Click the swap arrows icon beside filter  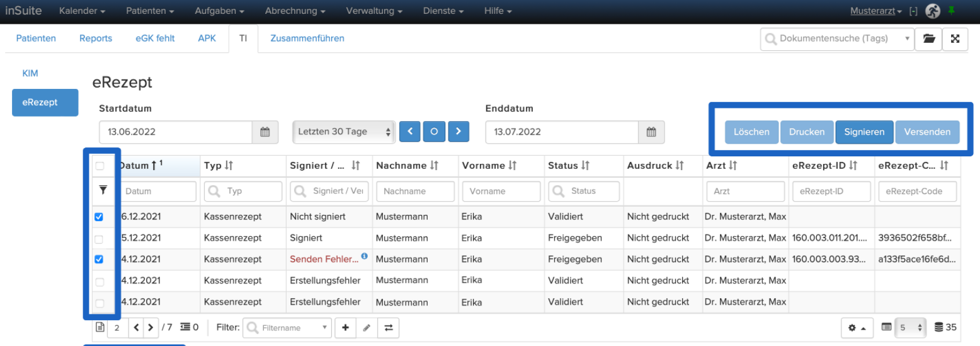[388, 327]
